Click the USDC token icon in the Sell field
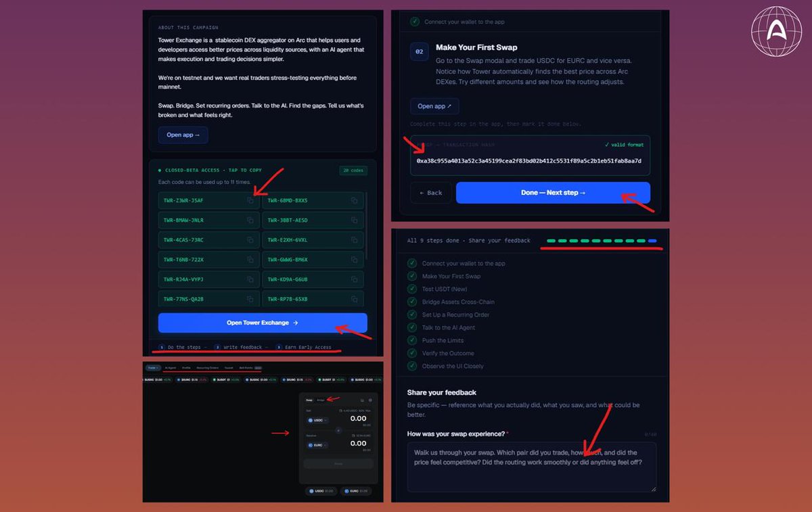Screen dimensions: 812x512 pos(311,420)
